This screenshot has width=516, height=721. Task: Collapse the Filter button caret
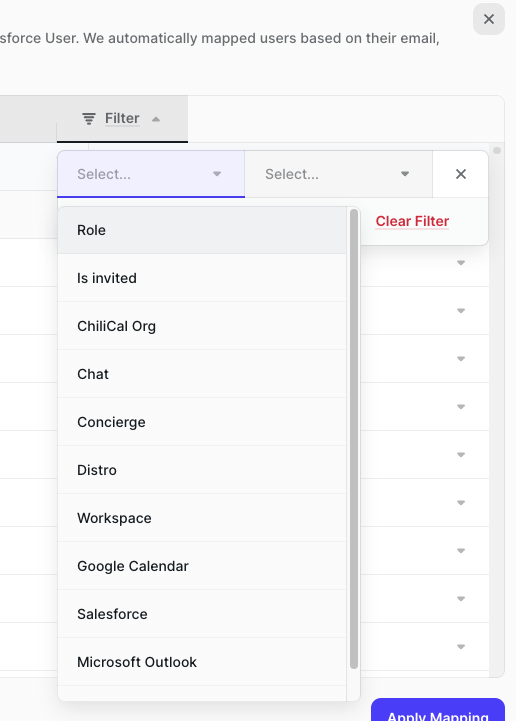click(x=156, y=119)
